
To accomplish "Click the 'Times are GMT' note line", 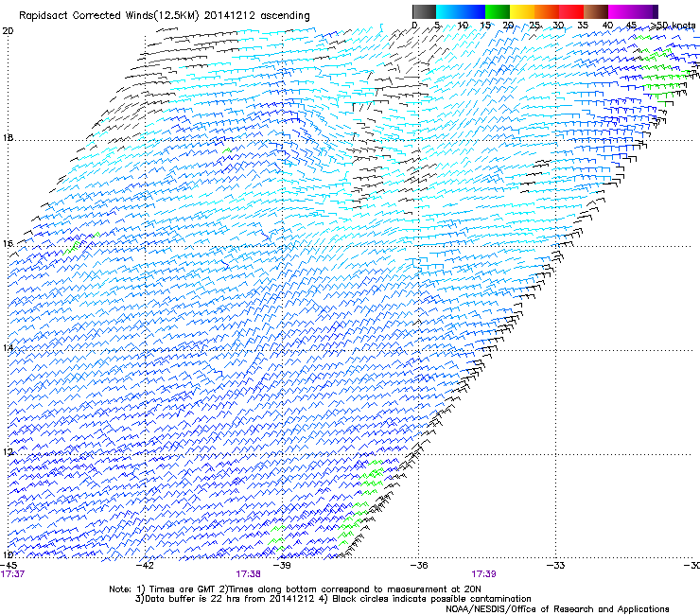I will (x=295, y=589).
